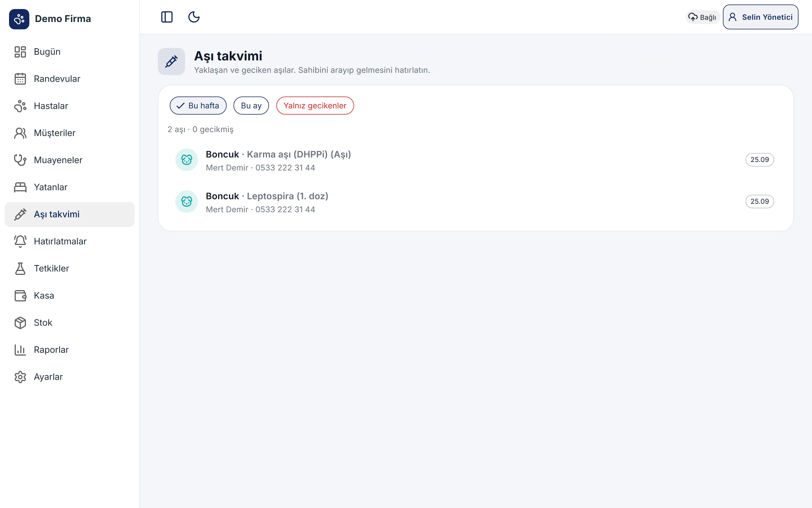
Task: Open Tetkikler flask icon in sidebar
Action: 20,268
